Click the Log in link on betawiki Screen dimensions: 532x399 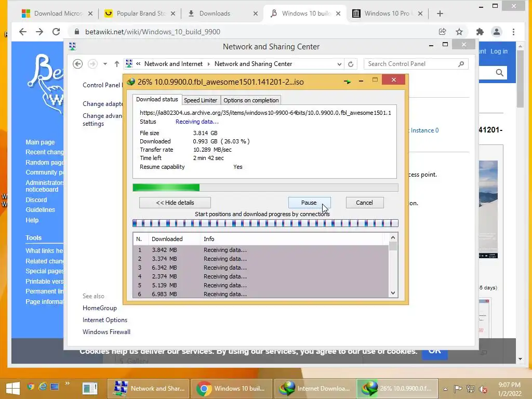coord(499,51)
